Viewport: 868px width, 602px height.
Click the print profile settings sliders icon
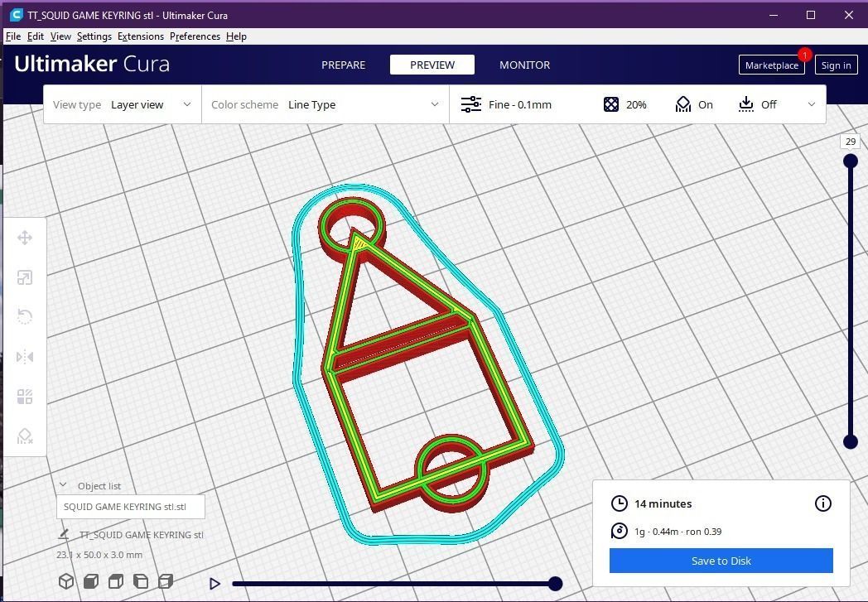tap(471, 104)
